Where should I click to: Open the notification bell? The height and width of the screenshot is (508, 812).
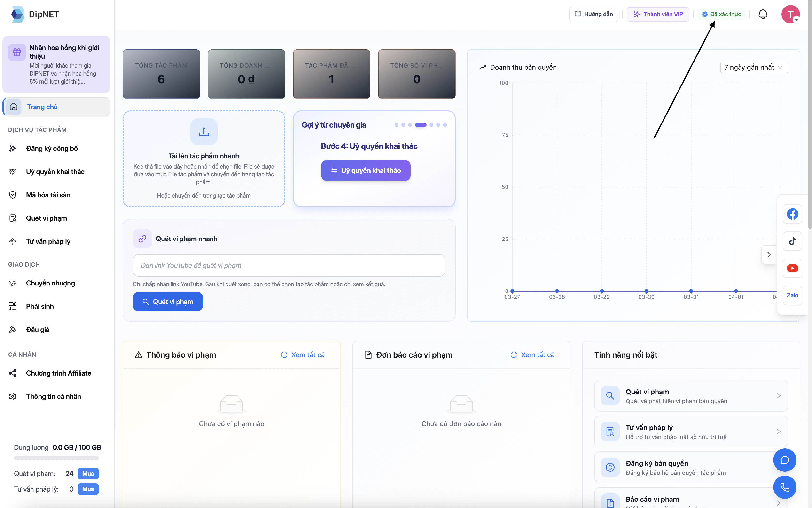pos(763,14)
